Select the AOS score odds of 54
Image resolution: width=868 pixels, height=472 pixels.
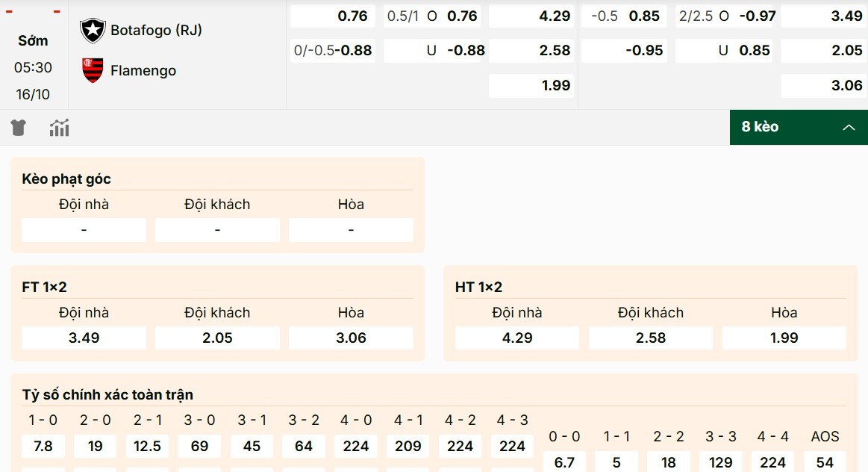825,462
